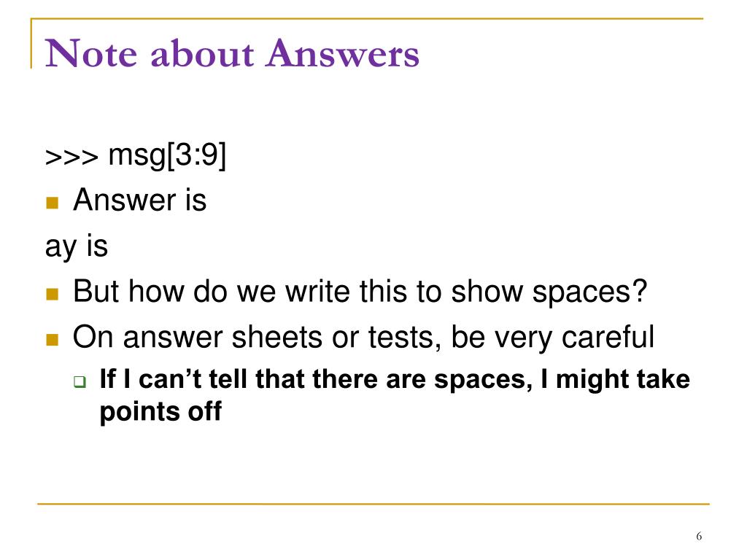Click the word 'Note' in the title
Image resolution: width=747 pixels, height=560 pixels.
[91, 54]
